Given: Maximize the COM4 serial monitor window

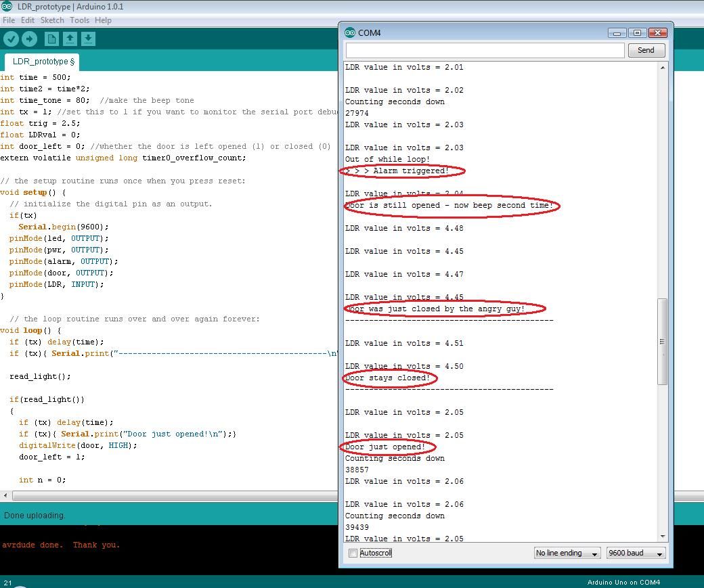Looking at the screenshot, I should click(x=637, y=32).
